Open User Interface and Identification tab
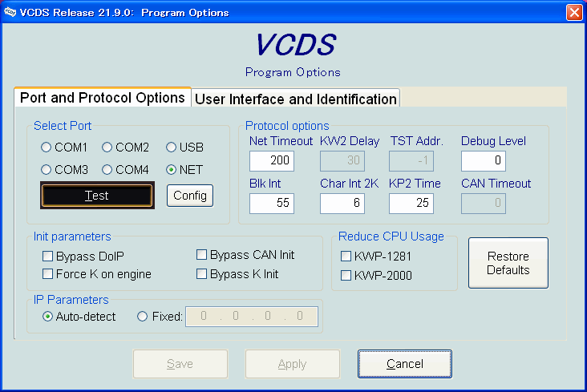 pos(296,99)
